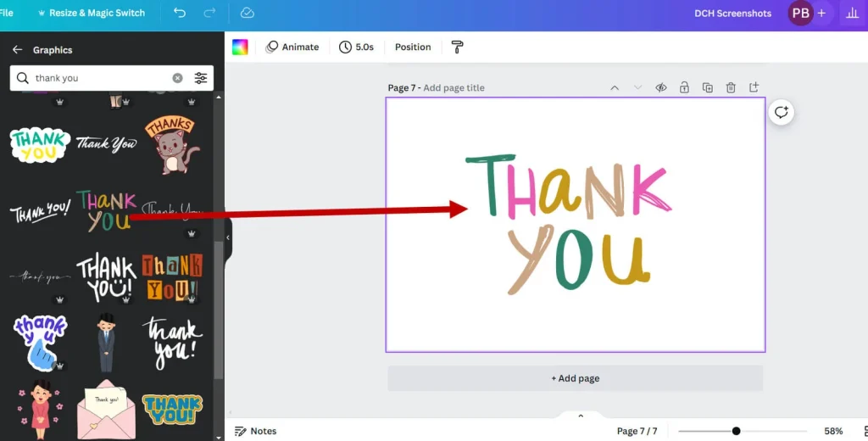This screenshot has height=441, width=868.
Task: Click the undo arrow icon
Action: [x=179, y=13]
